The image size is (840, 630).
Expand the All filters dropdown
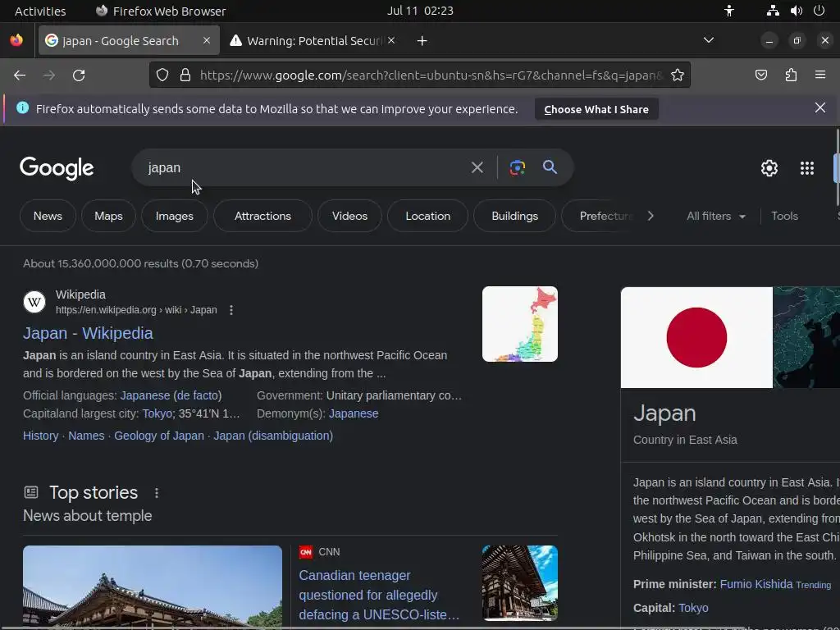715,216
